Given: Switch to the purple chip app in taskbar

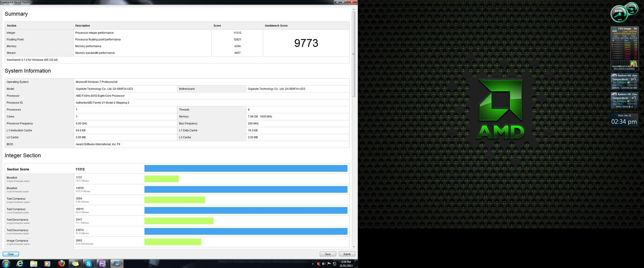Looking at the screenshot, I should 102,263.
